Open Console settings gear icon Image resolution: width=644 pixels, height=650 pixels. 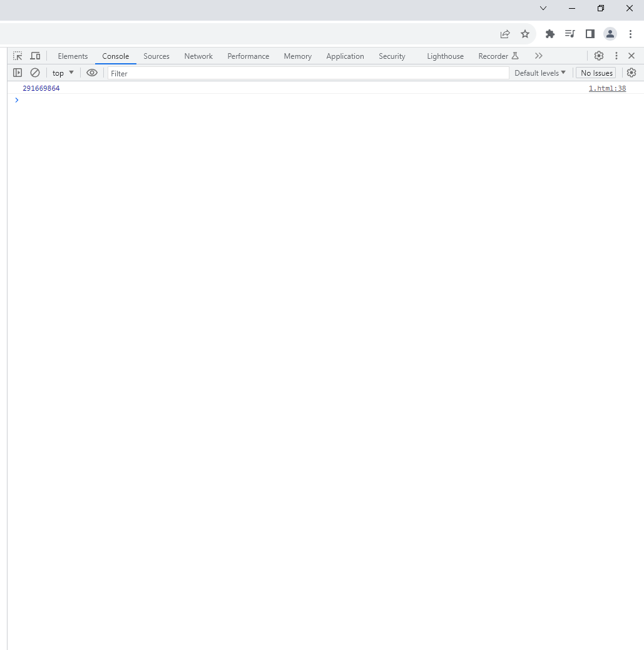[631, 73]
